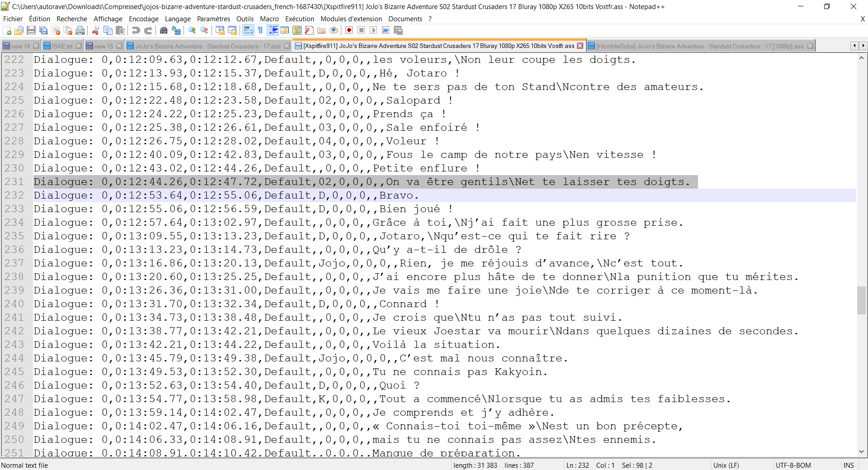Cut selection with the scissors icon
This screenshot has width=868, height=470.
point(95,30)
